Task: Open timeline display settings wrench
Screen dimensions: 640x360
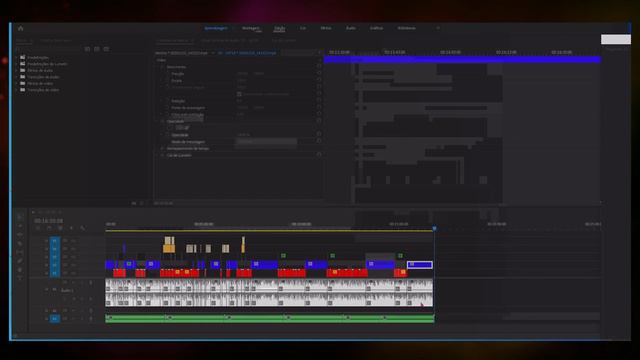Action: [x=83, y=228]
